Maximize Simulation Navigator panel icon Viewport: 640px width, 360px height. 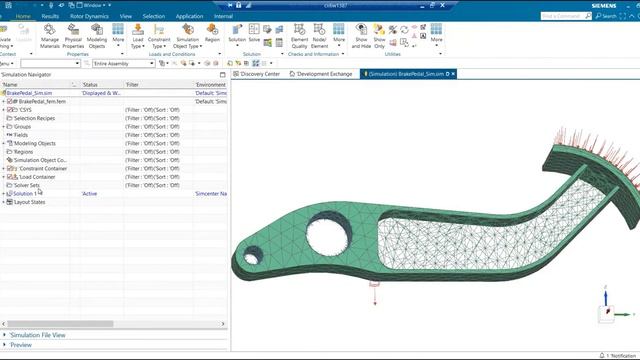tap(222, 75)
